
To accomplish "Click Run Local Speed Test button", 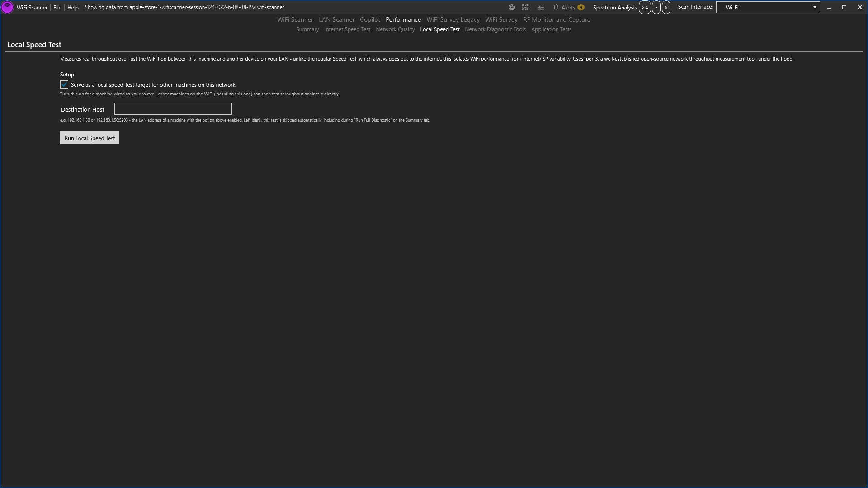I will (x=90, y=138).
